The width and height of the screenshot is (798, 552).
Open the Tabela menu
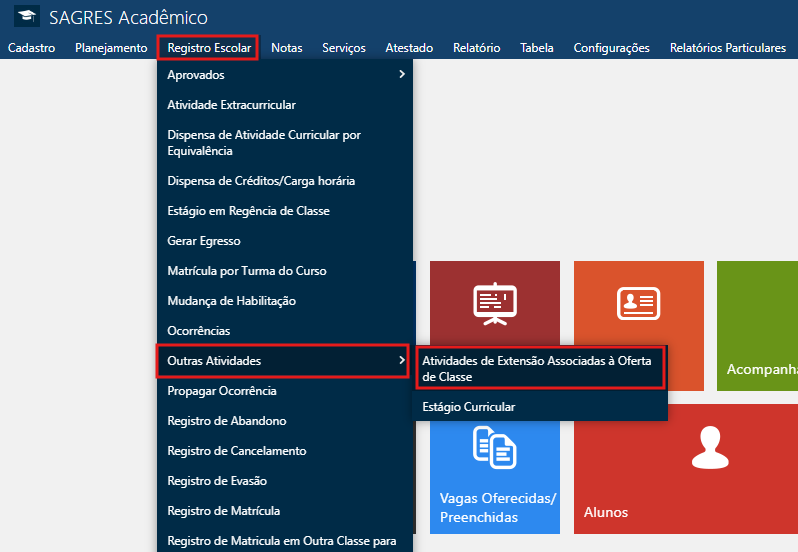click(x=536, y=48)
